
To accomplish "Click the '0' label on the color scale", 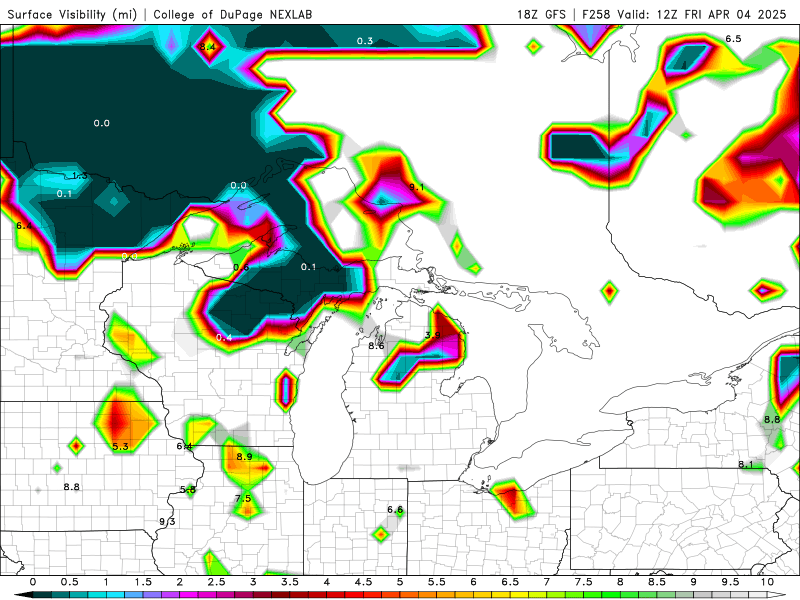I will [x=33, y=582].
